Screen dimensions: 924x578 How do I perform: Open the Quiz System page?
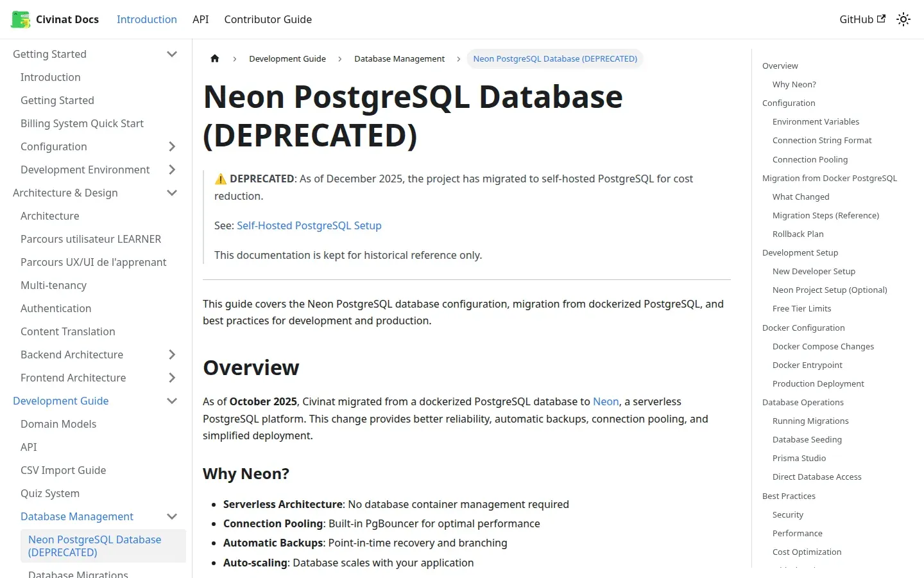tap(50, 493)
